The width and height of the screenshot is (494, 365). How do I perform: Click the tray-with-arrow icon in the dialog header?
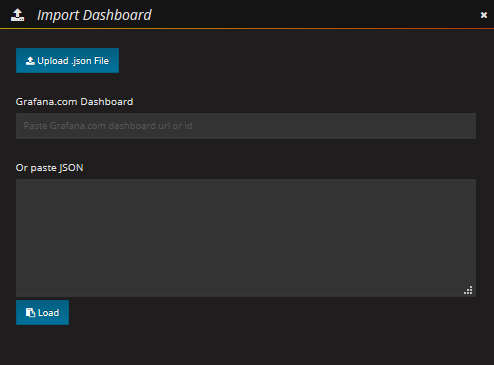[x=17, y=15]
